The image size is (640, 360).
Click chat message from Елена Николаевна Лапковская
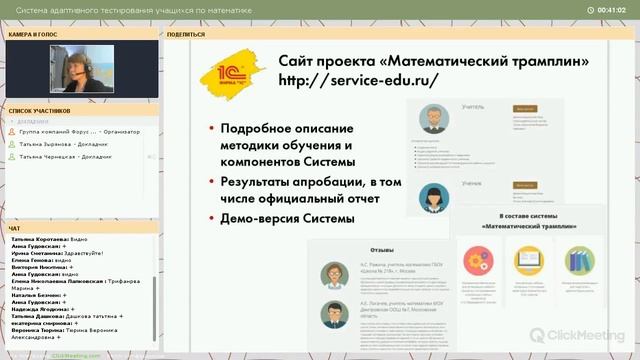click(x=76, y=284)
